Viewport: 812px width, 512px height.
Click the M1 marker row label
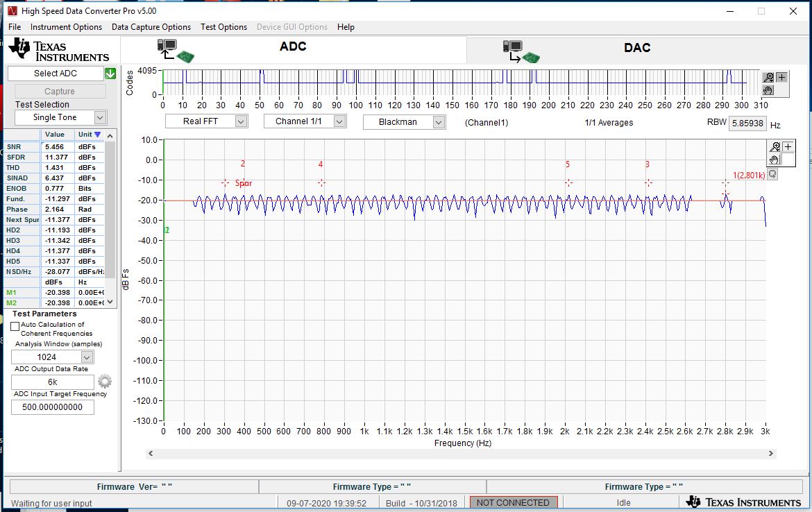(11, 293)
